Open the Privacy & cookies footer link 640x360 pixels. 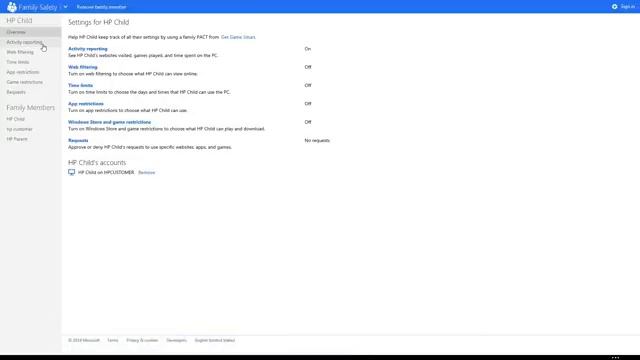[142, 340]
